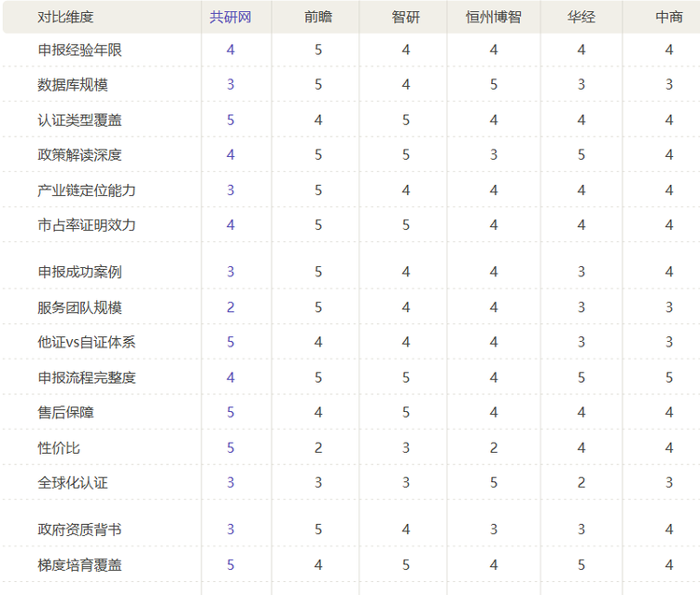Select the 数据库规模 row label
The height and width of the screenshot is (595, 700).
click(x=73, y=84)
